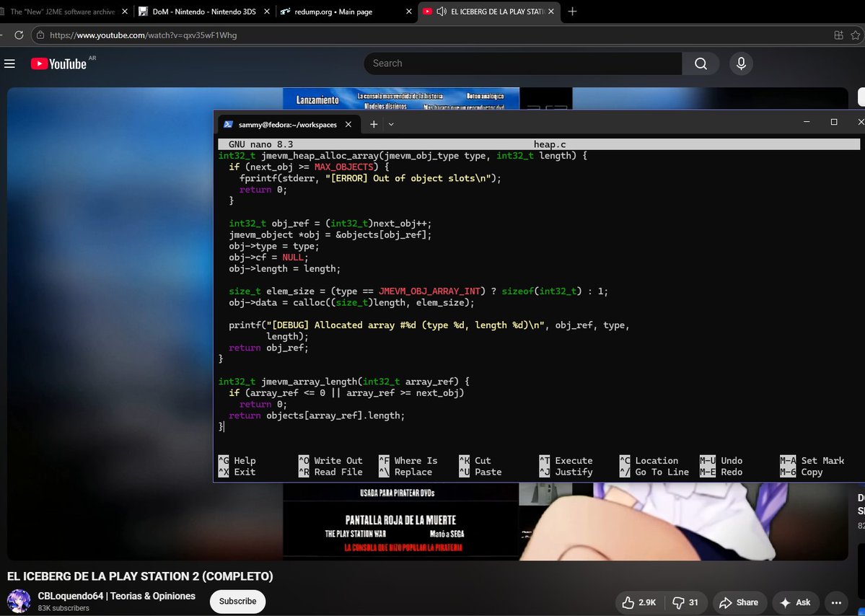This screenshot has height=616, width=865.
Task: Minimize the terminal window
Action: click(807, 122)
